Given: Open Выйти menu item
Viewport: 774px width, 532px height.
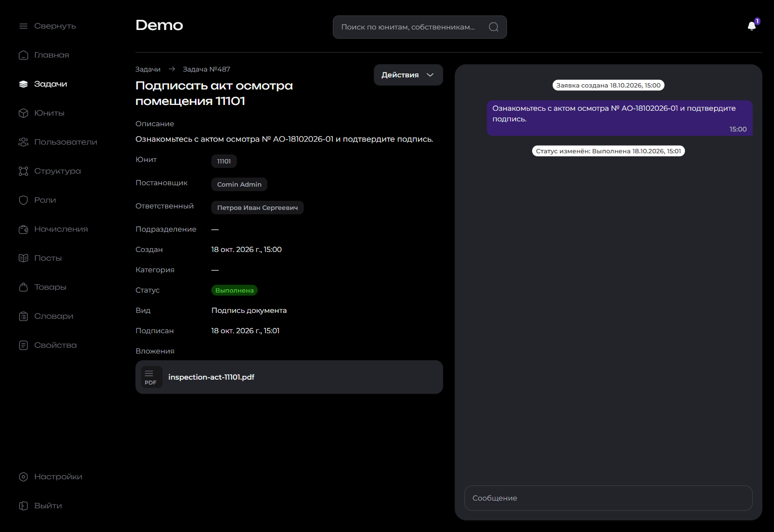Looking at the screenshot, I should pos(48,506).
